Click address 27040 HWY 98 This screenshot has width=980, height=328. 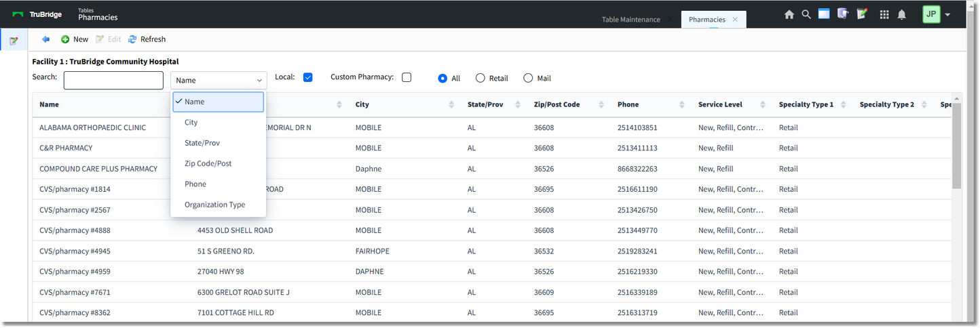[221, 271]
